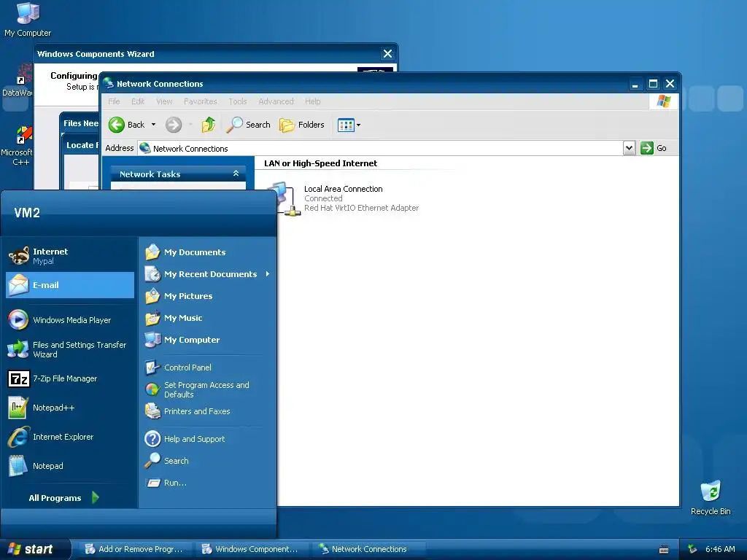Viewport: 747px width, 560px height.
Task: Click the Start button
Action: point(34,549)
